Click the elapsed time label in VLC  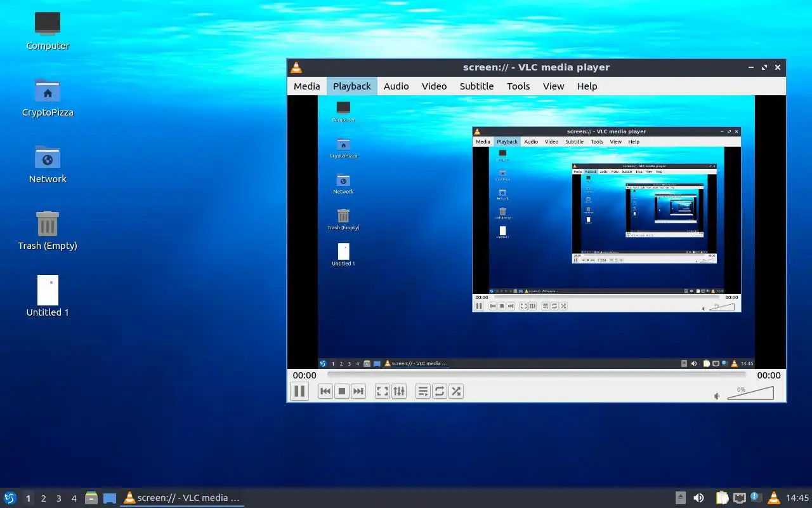click(304, 375)
